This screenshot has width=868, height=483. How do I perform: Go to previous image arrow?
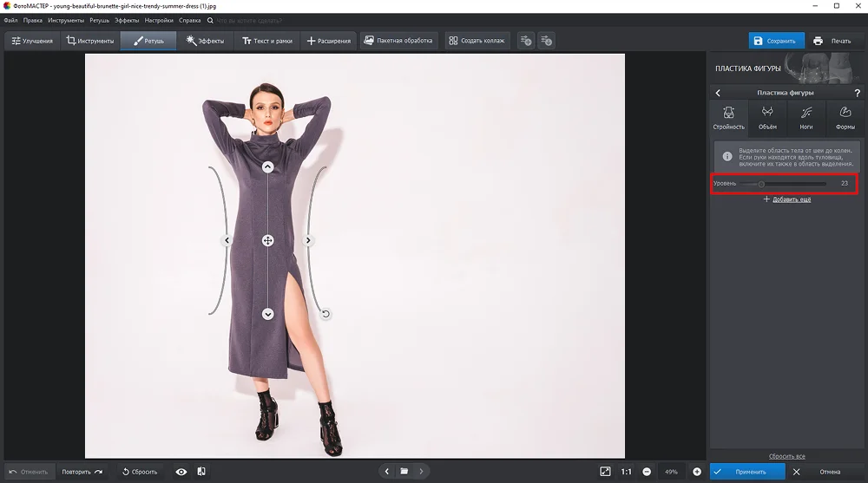[387, 472]
